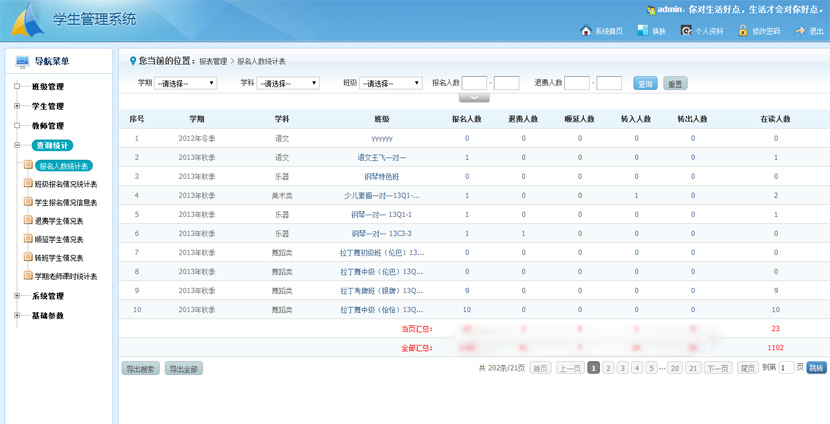Click the 换肤 skin change icon
This screenshot has height=424, width=830.
tap(643, 30)
